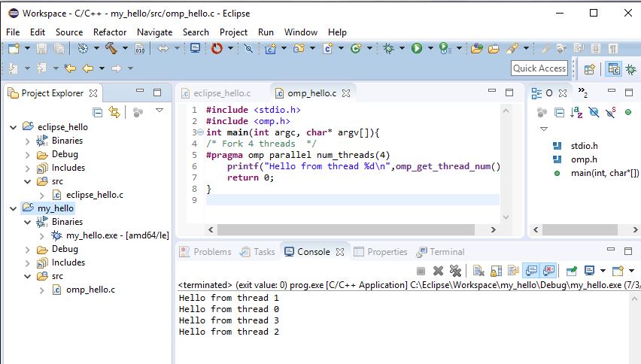This screenshot has height=364, width=641.
Task: Expand Binaries under eclipse_hello
Action: tap(27, 141)
